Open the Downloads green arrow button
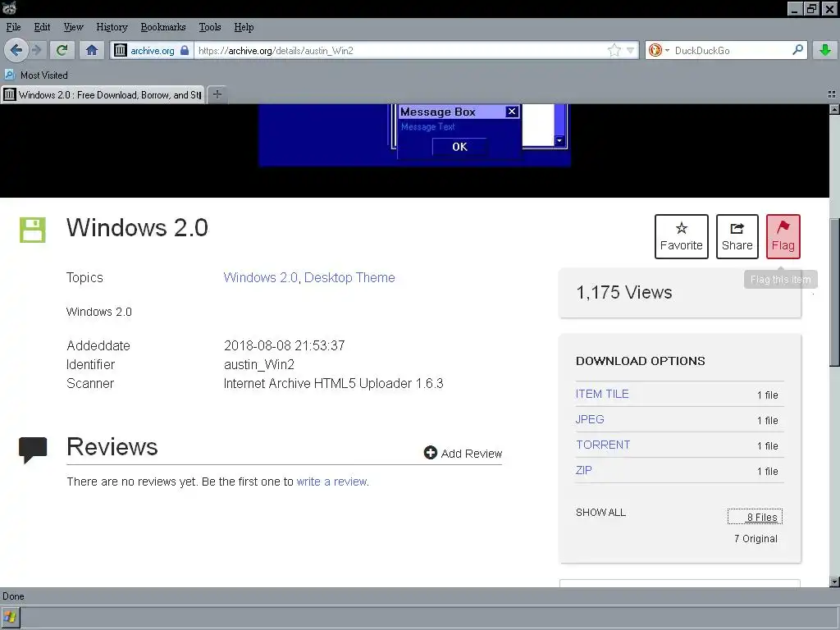The image size is (840, 630). coord(825,50)
